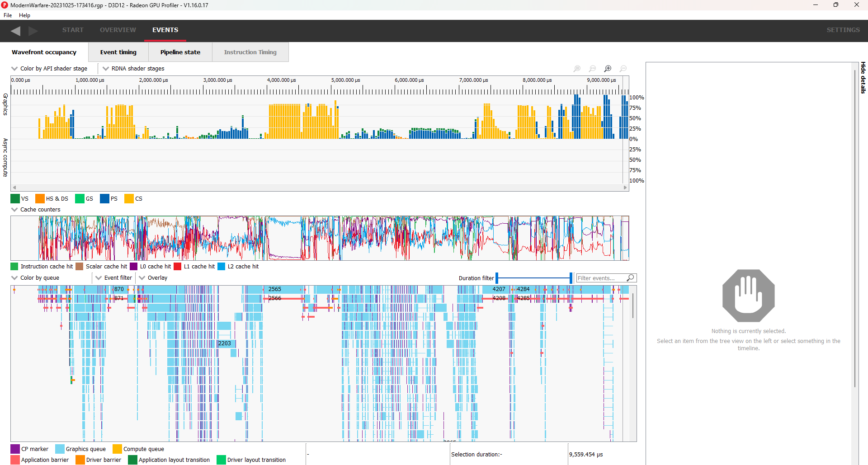The width and height of the screenshot is (868, 465).
Task: Select event 2565 in the timeline
Action: [275, 289]
